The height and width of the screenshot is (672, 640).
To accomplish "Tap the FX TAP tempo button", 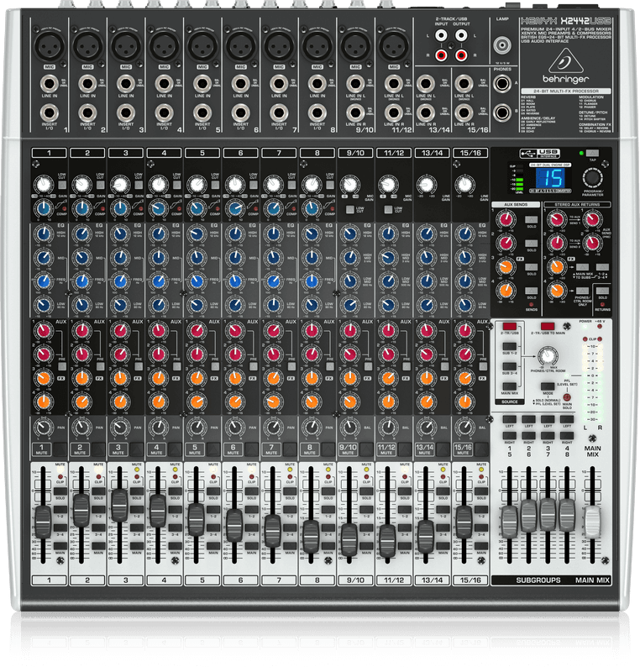I will (592, 153).
